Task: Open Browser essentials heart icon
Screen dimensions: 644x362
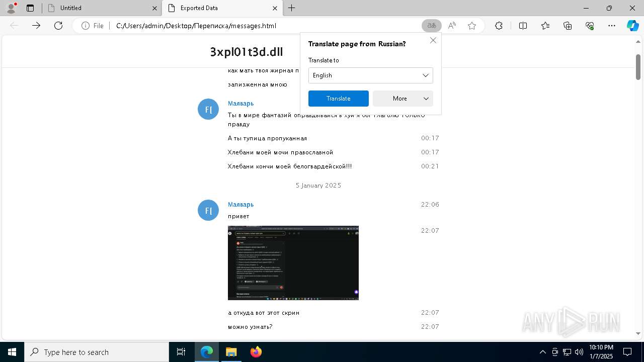Action: (590, 26)
